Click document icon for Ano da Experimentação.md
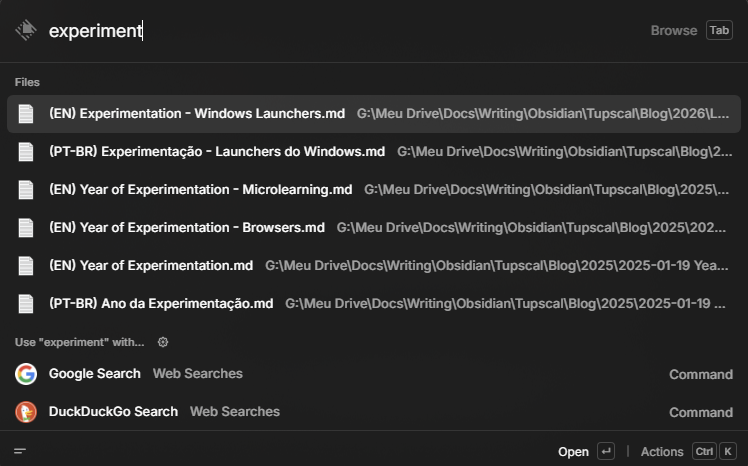The width and height of the screenshot is (748, 466). click(x=26, y=304)
